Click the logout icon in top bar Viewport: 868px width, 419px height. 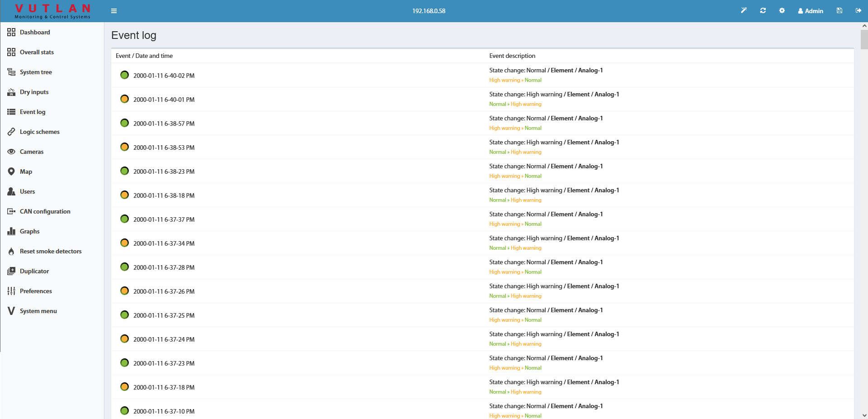[x=859, y=10]
